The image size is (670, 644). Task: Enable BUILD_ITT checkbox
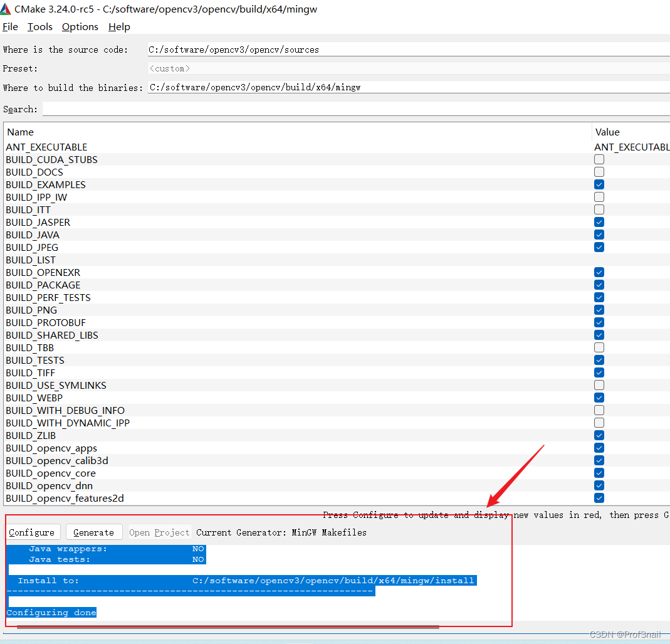[x=599, y=209]
